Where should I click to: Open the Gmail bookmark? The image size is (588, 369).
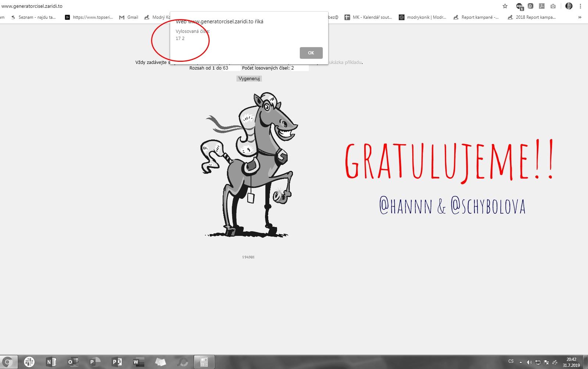click(129, 17)
